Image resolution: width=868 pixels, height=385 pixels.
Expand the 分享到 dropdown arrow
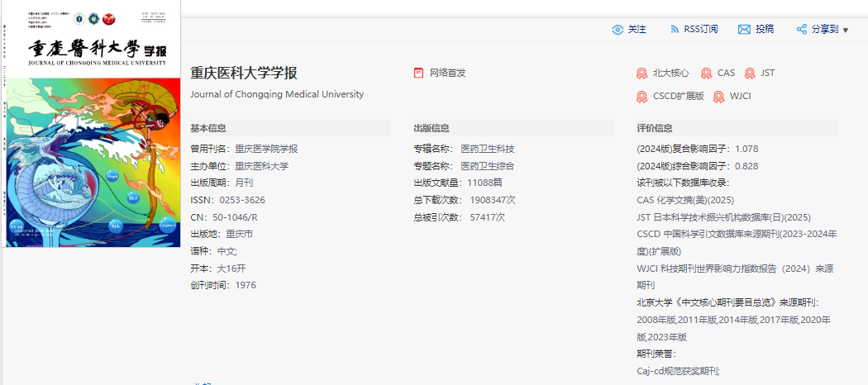846,31
